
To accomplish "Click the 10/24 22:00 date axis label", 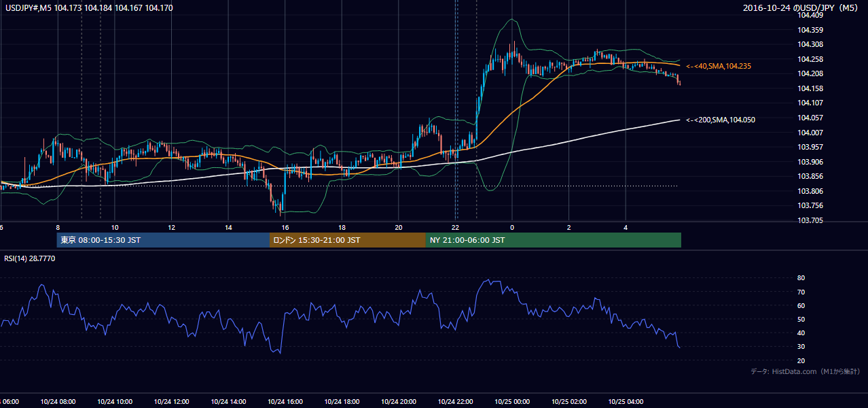I will coord(455,401).
